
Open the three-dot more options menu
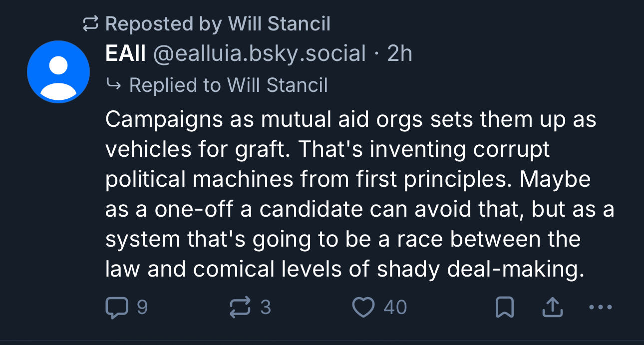[600, 308]
